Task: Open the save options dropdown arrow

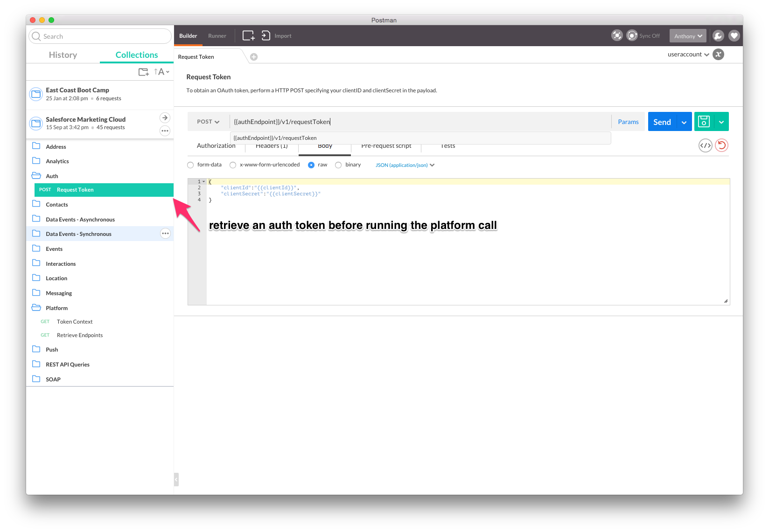Action: [721, 122]
